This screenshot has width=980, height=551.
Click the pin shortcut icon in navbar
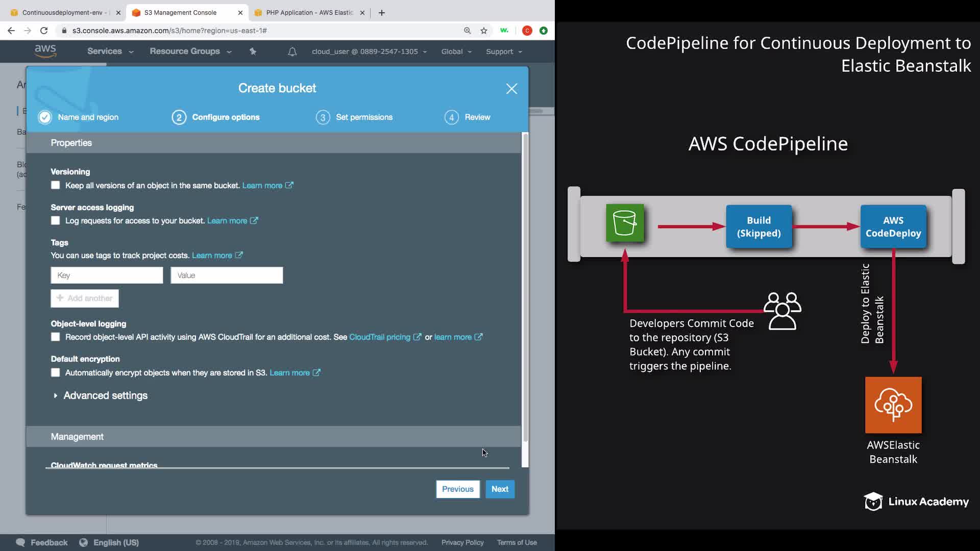[x=253, y=51]
